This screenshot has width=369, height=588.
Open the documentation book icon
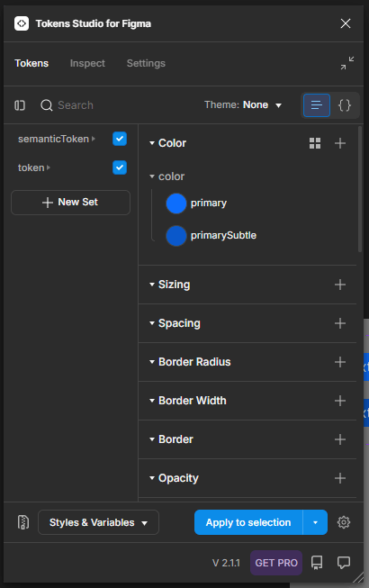317,563
